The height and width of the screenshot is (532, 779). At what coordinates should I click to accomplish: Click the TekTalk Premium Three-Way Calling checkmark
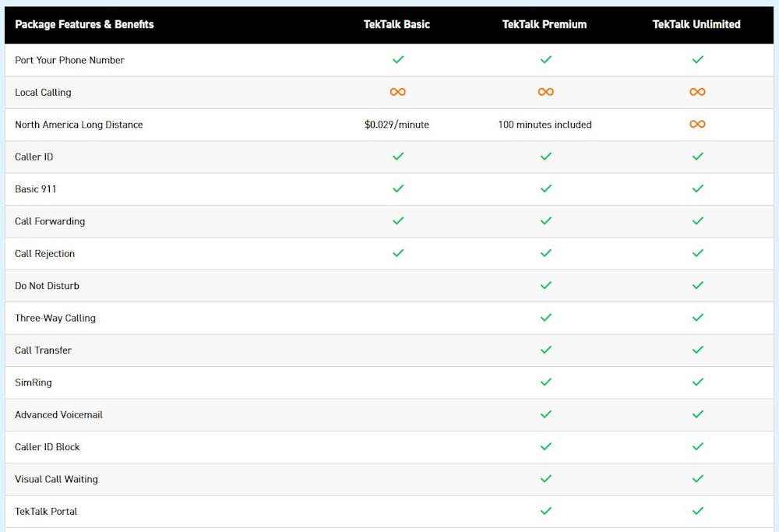pyautogui.click(x=546, y=318)
